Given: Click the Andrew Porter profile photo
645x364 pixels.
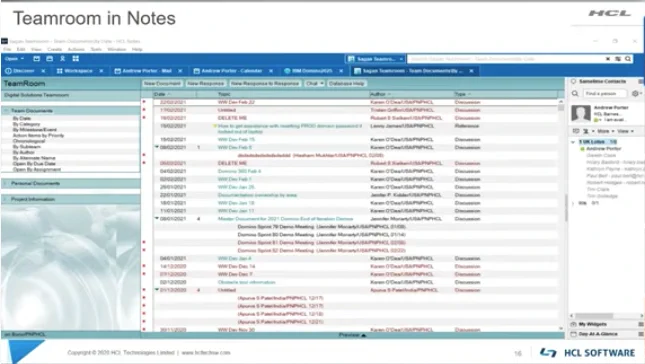Looking at the screenshot, I should pos(581,113).
